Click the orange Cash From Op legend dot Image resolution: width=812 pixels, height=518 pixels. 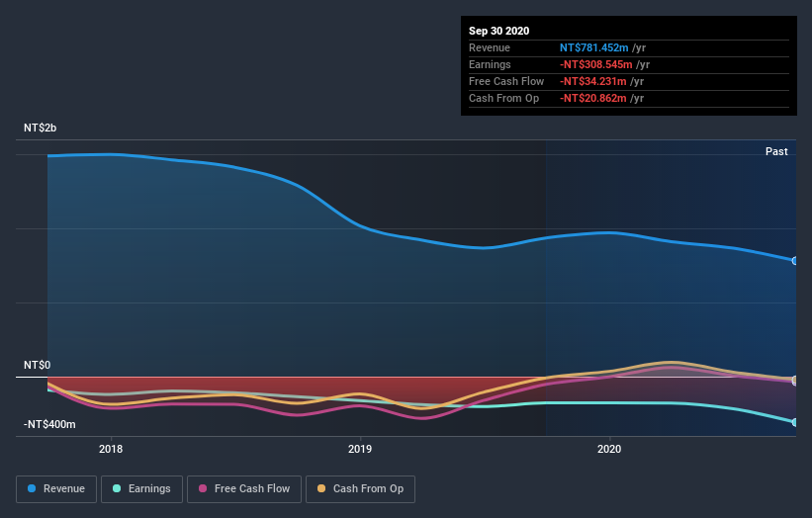pyautogui.click(x=321, y=488)
